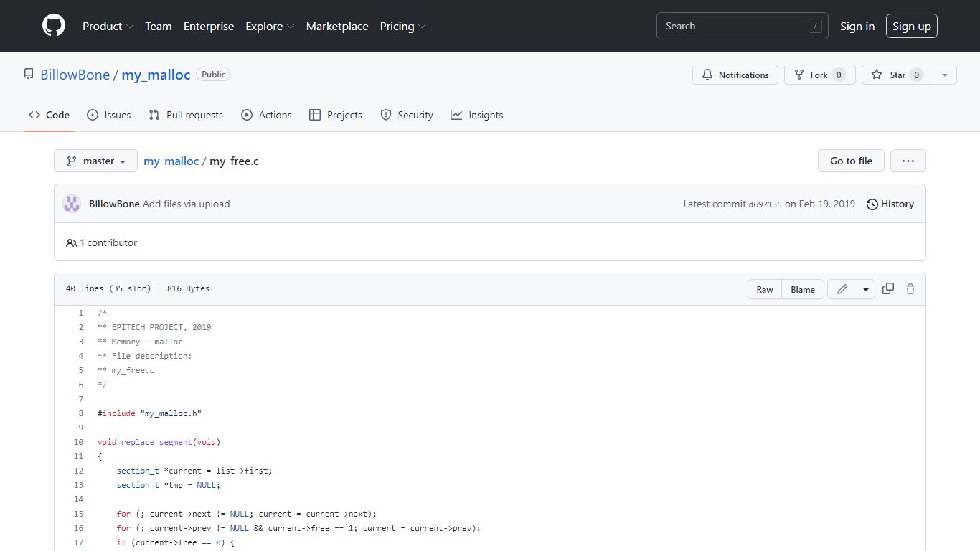Switch to the Pull requests tab
The image size is (980, 551).
186,115
